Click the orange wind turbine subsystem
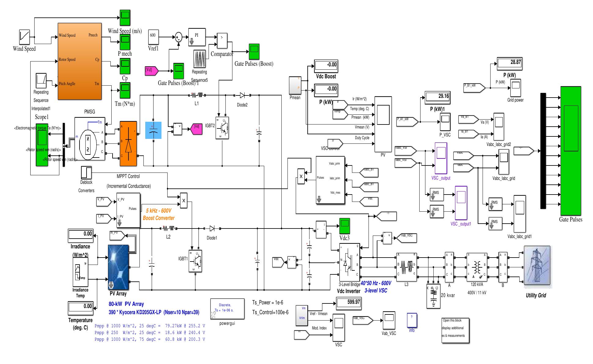 click(80, 61)
